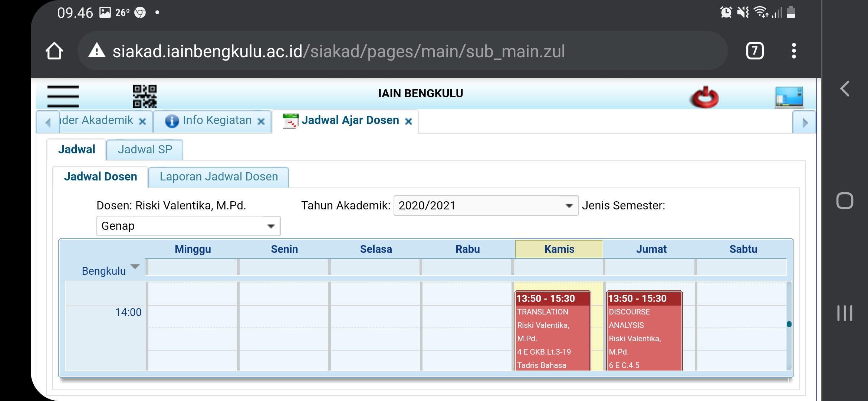The width and height of the screenshot is (868, 401).
Task: Expand the Genap semester dropdown
Action: click(271, 226)
